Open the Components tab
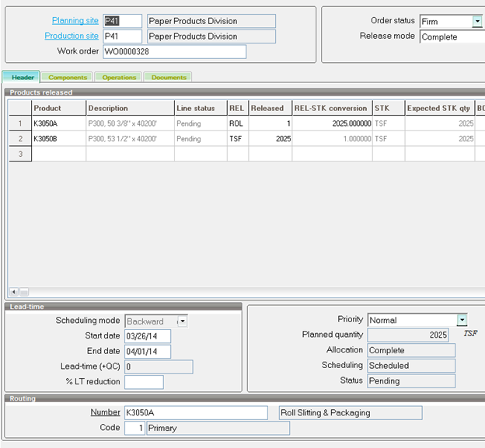Screen dimensions: 485x448 coord(68,77)
